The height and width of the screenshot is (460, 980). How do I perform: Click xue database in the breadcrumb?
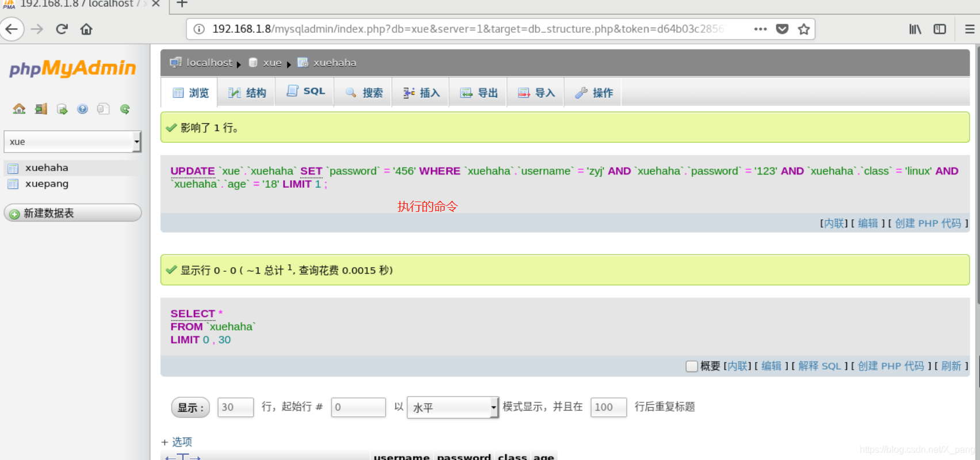[x=272, y=63]
